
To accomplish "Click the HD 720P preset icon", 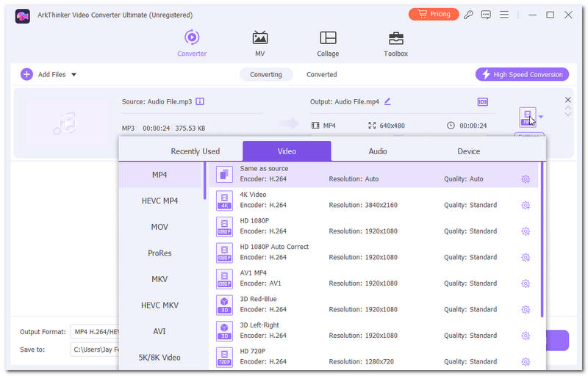I will click(224, 357).
